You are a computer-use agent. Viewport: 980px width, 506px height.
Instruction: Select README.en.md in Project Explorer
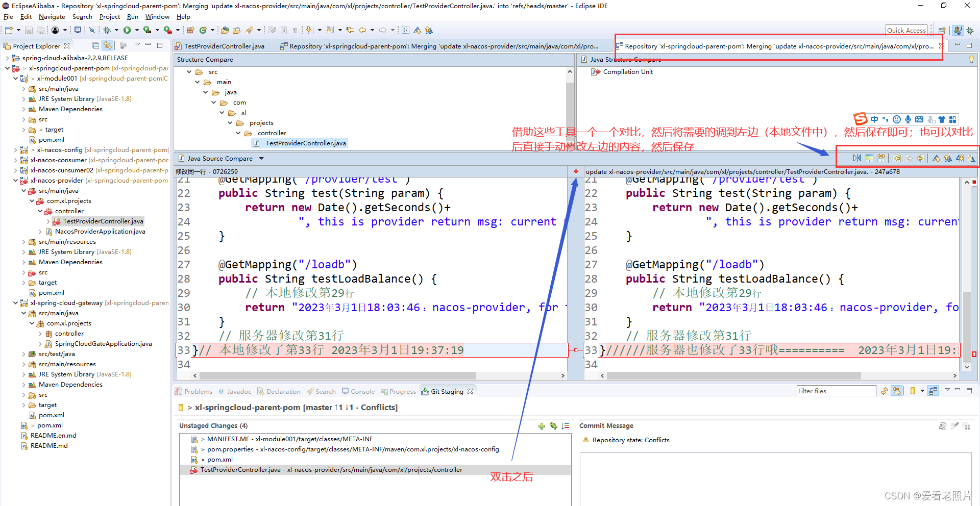[53, 436]
